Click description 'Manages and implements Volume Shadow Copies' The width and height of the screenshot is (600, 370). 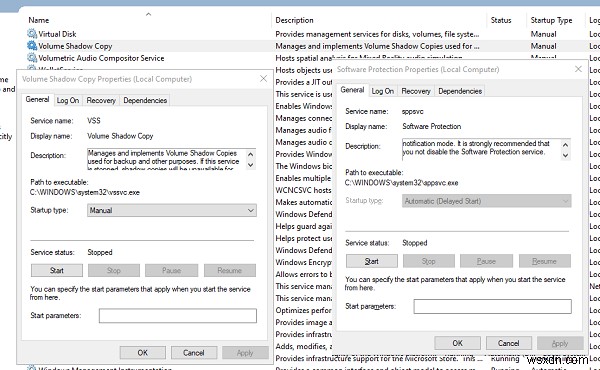point(377,46)
